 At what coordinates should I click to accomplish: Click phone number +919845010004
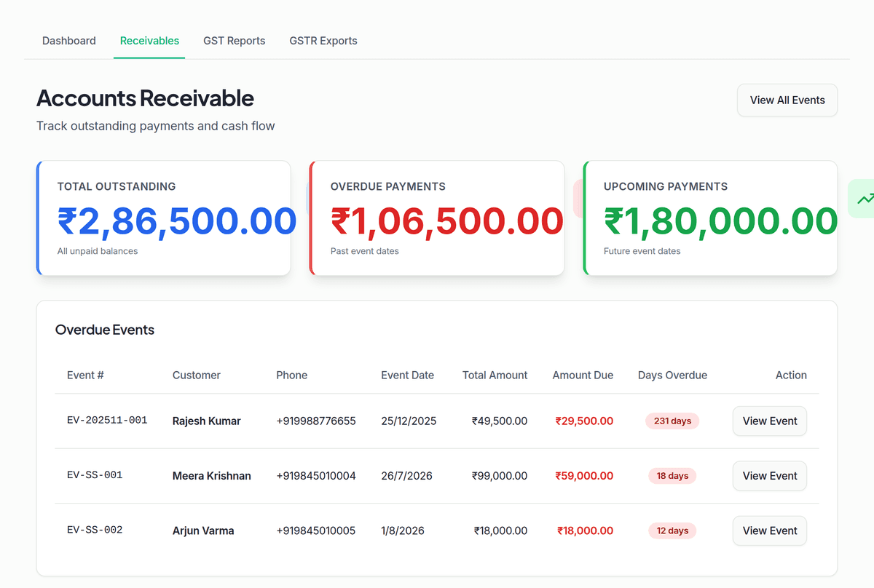tap(316, 476)
